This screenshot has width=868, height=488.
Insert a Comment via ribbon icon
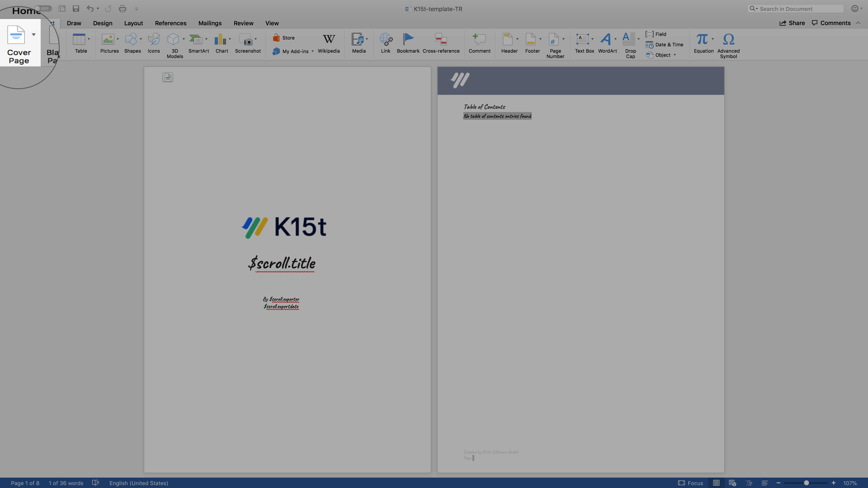coord(479,39)
